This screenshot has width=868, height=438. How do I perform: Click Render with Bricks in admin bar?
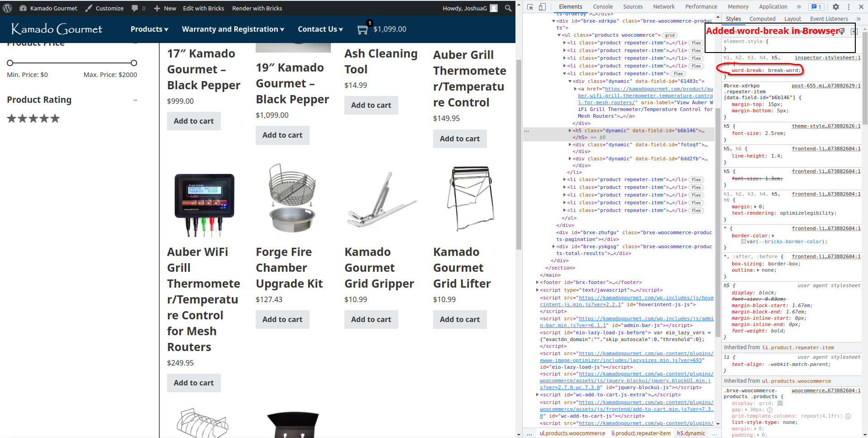(x=257, y=8)
